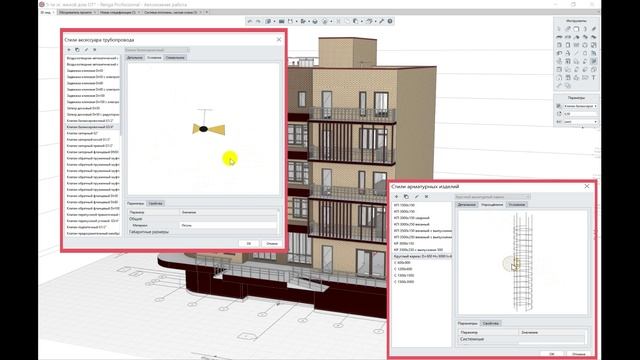The height and width of the screenshot is (360, 640).
Task: Delete selected style in pipe accessory dialog
Action: [94, 50]
